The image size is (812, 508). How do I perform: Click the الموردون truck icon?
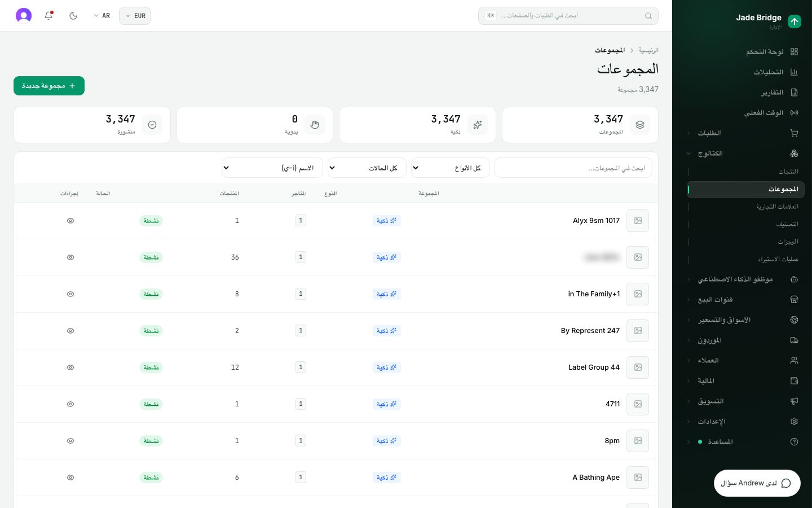[x=794, y=340]
